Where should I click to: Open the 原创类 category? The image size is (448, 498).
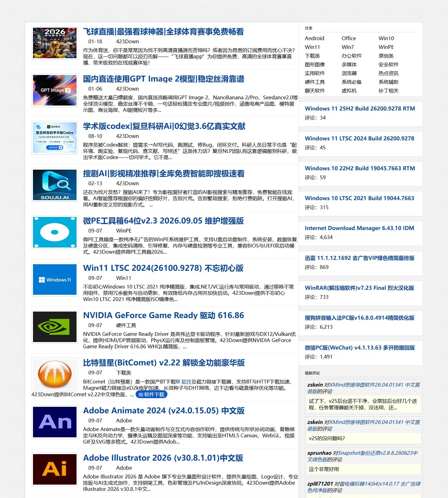click(386, 56)
